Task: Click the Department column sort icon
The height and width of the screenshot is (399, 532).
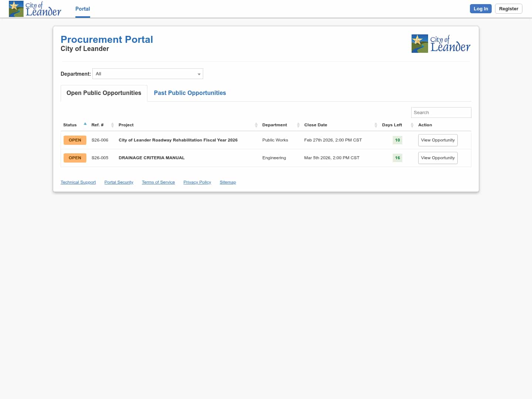Action: point(299,125)
